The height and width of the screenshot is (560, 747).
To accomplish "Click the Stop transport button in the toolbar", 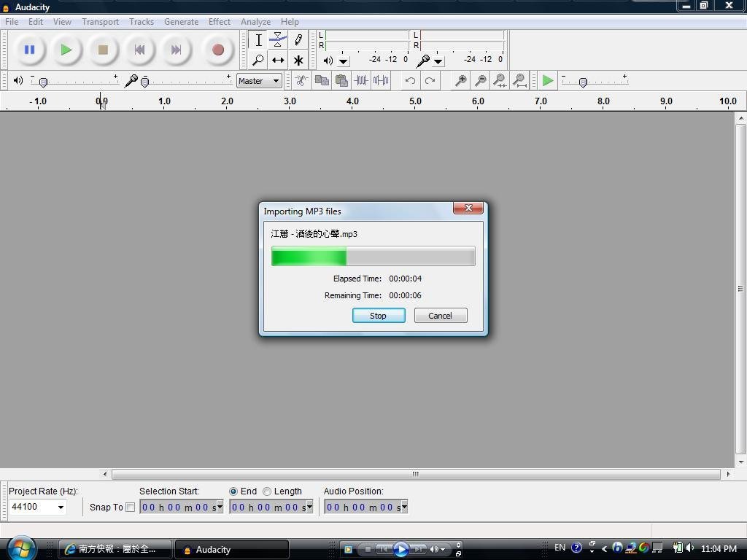I will coord(103,50).
